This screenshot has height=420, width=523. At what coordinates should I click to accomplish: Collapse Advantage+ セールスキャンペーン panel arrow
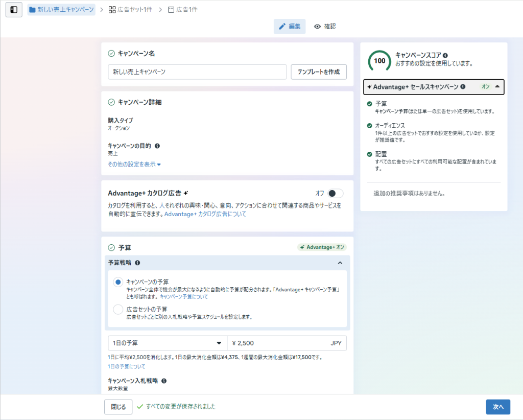497,87
